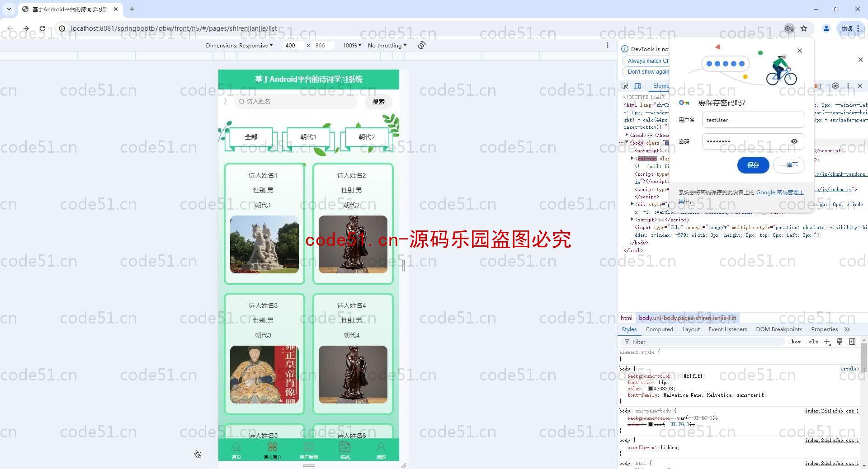Open device toolbar more options menu
This screenshot has height=469, width=868.
click(x=608, y=45)
